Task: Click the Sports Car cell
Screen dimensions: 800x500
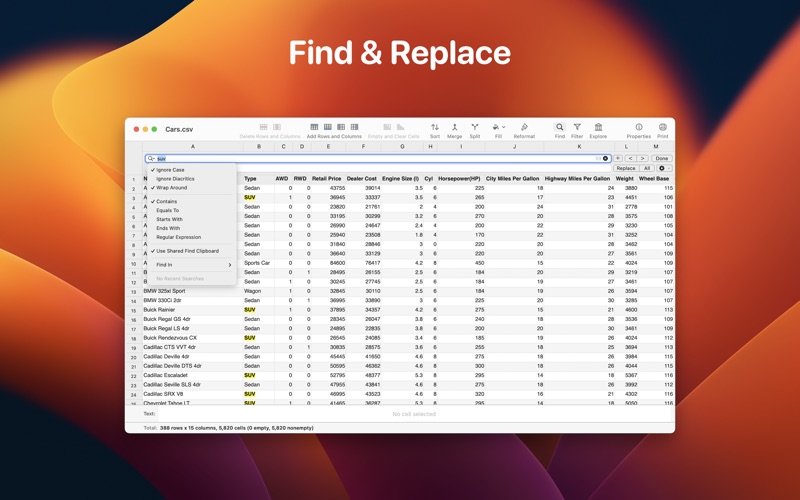Action: [x=259, y=263]
